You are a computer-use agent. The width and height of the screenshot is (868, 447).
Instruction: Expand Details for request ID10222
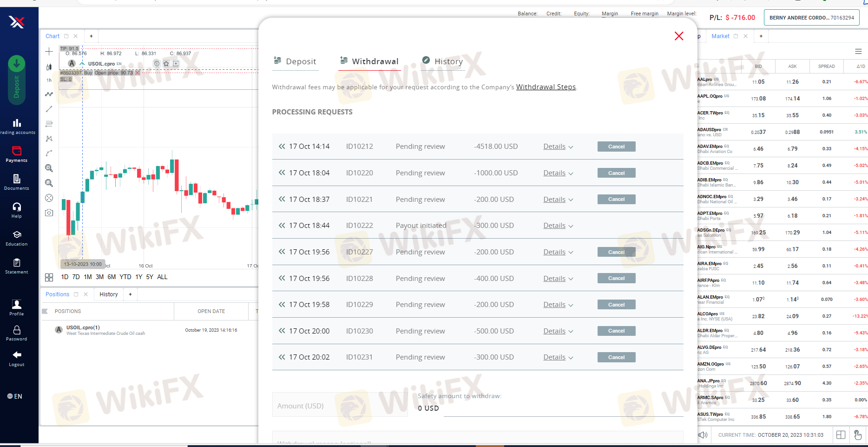(x=558, y=226)
